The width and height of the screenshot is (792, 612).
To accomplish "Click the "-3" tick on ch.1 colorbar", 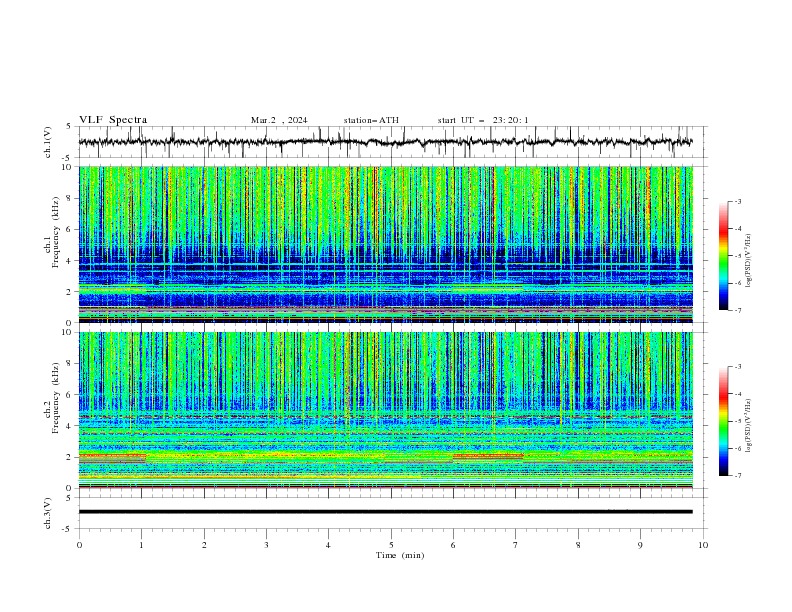I will click(x=738, y=201).
